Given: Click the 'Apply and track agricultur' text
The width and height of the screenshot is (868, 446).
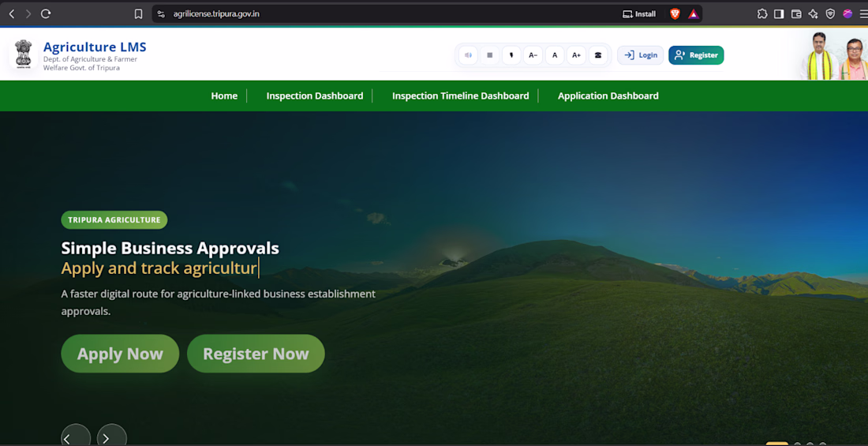Looking at the screenshot, I should [159, 268].
